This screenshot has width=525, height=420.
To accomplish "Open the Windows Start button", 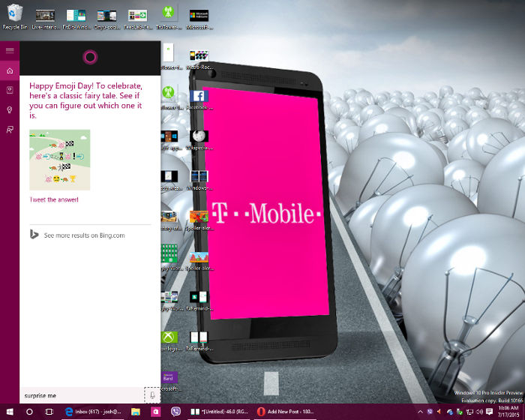I will (x=10, y=412).
